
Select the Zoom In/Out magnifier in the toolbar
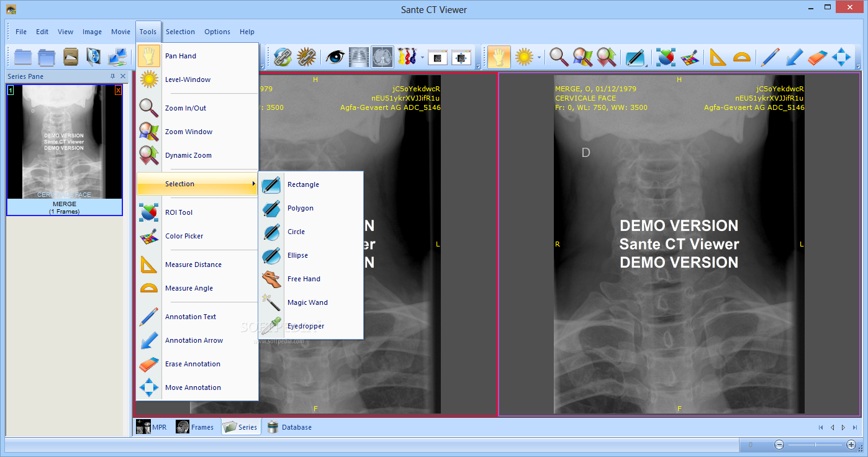pos(559,57)
